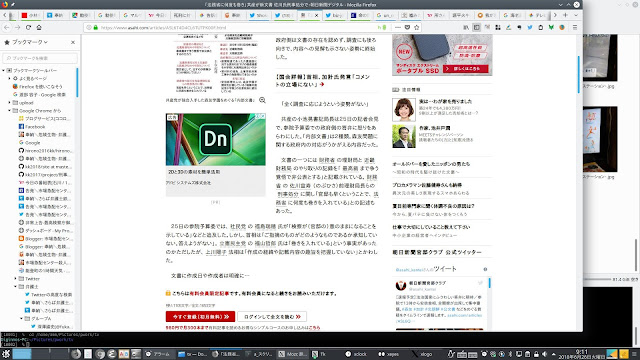Screen dimensions: 640x360
Task: Switch to the second Google tab
Action: point(132,16)
